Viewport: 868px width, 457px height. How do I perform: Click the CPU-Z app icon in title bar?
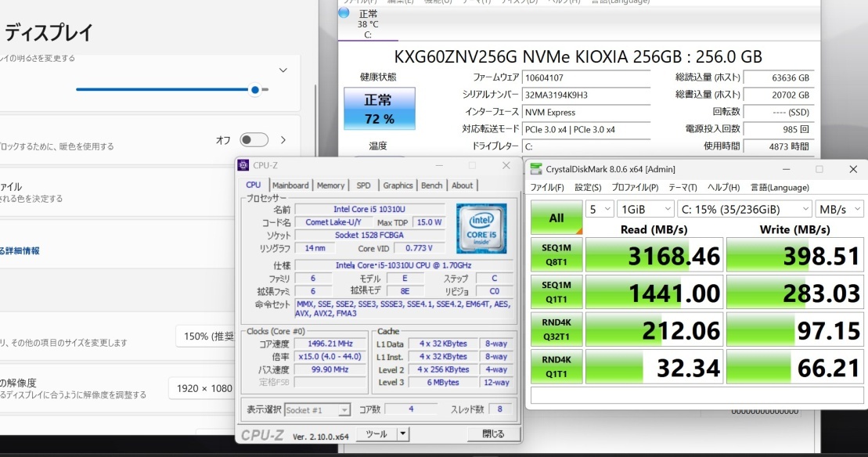(x=244, y=165)
